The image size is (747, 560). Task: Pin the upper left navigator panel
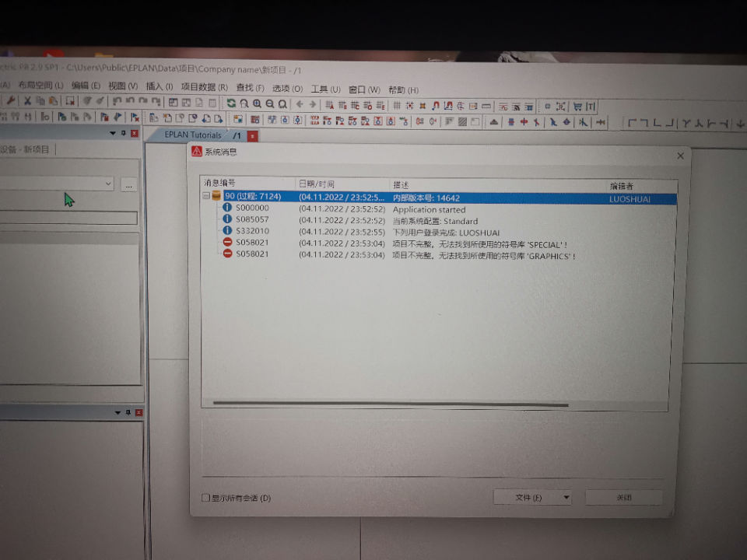tap(124, 133)
